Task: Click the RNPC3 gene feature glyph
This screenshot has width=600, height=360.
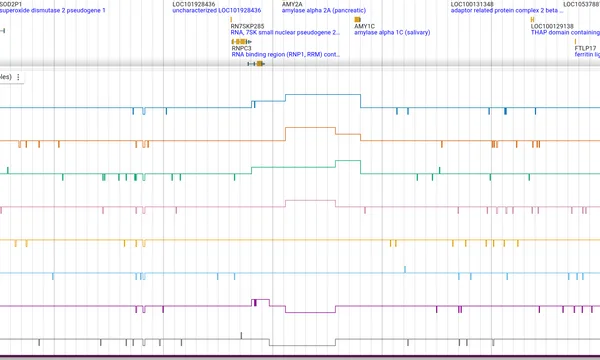Action: [x=241, y=41]
